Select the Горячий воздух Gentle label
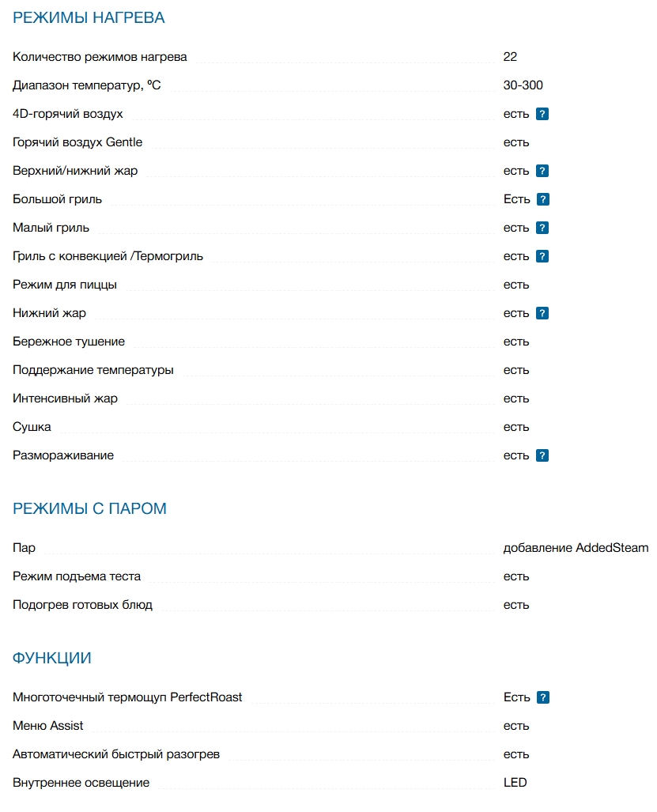The height and width of the screenshot is (812, 657). tap(77, 142)
